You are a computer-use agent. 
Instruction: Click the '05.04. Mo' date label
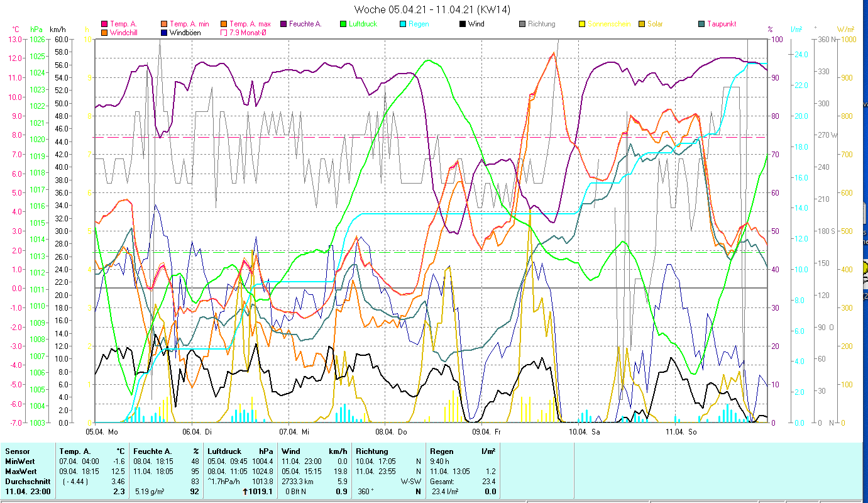[102, 432]
